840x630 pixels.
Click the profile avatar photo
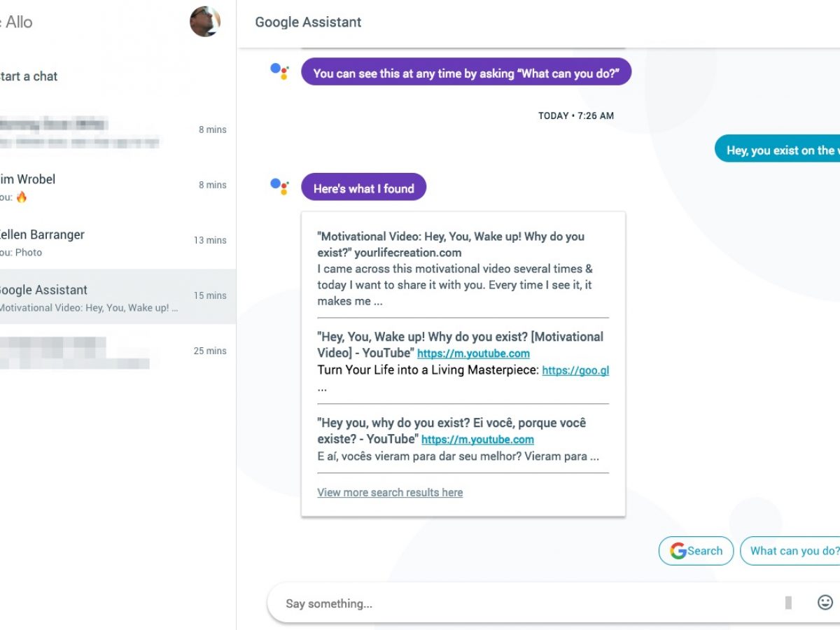(205, 22)
